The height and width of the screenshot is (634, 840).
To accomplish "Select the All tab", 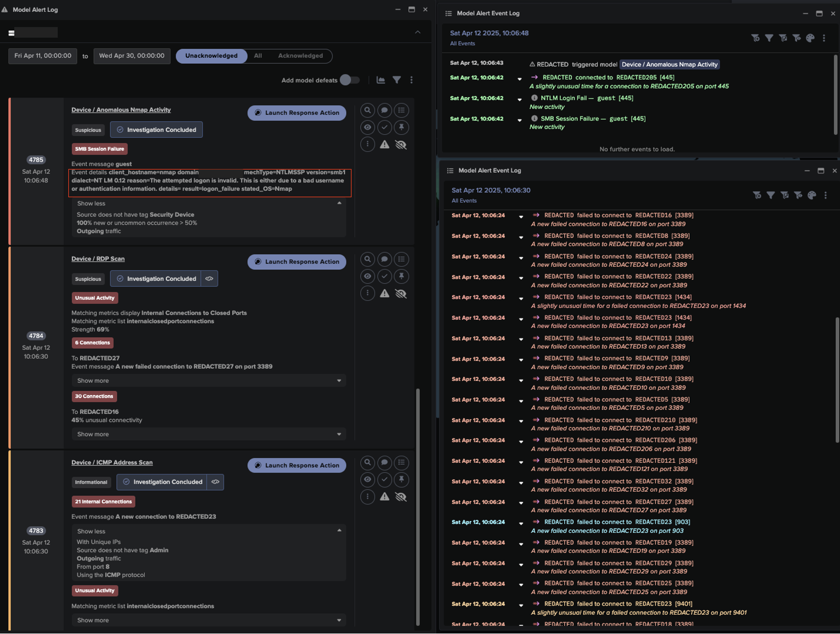I will tap(258, 56).
